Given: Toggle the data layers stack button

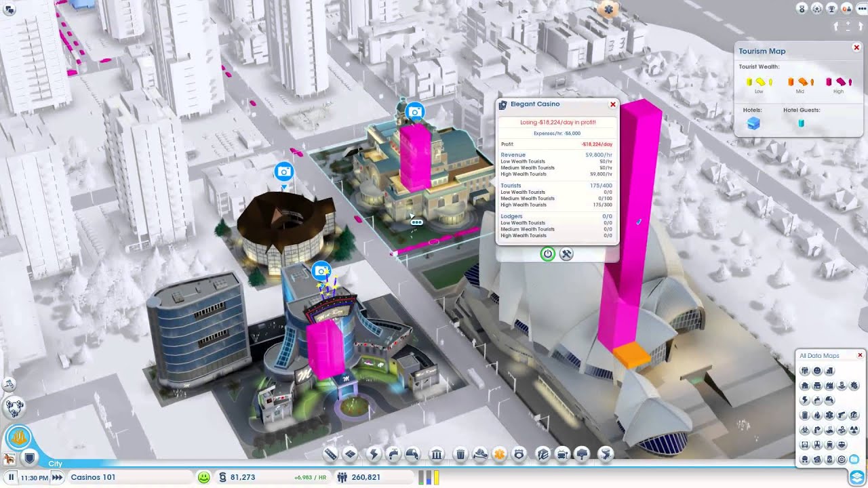Looking at the screenshot, I should (x=856, y=477).
